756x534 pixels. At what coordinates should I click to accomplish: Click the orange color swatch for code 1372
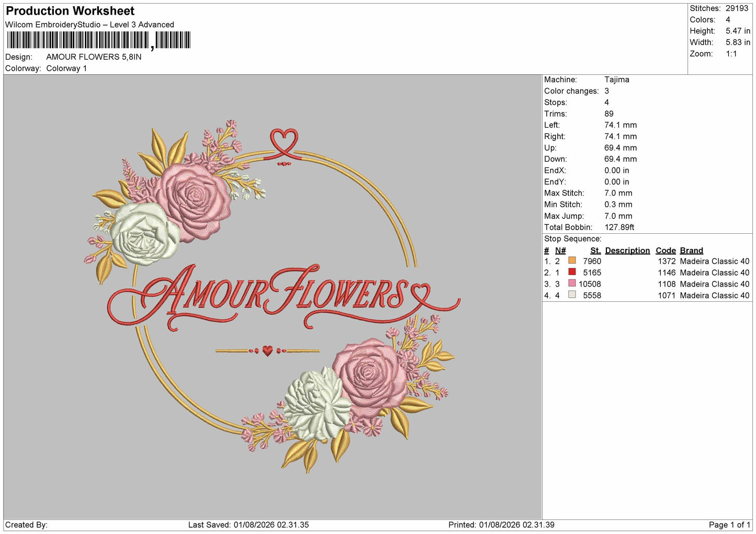(572, 260)
